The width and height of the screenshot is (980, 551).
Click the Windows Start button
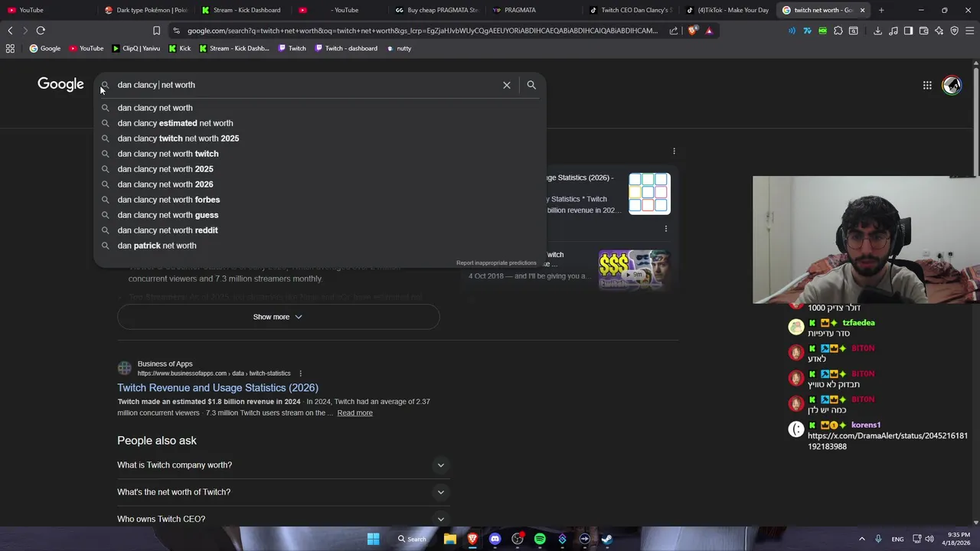point(373,539)
